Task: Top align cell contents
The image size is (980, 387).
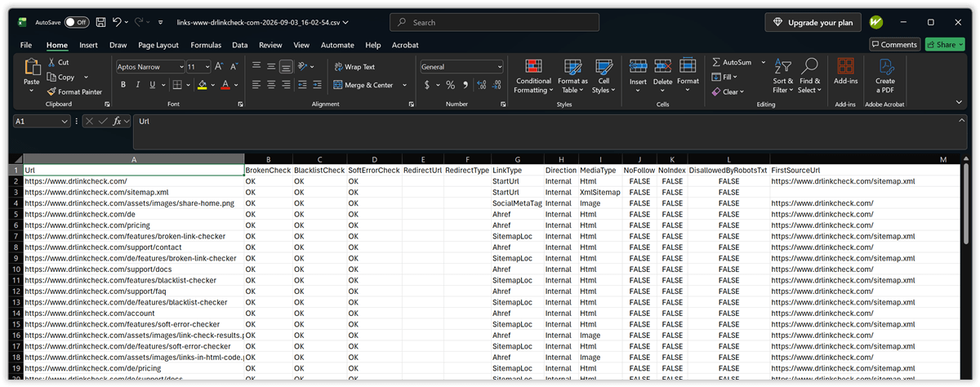Action: (256, 66)
